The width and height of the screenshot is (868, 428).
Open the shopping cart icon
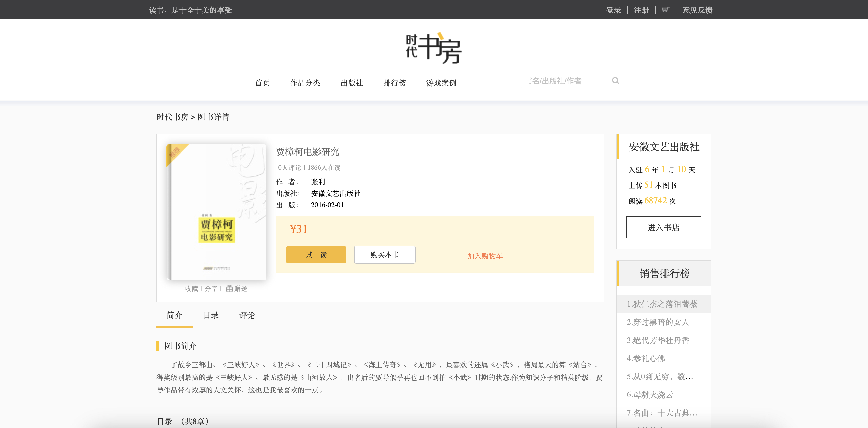[x=665, y=10]
